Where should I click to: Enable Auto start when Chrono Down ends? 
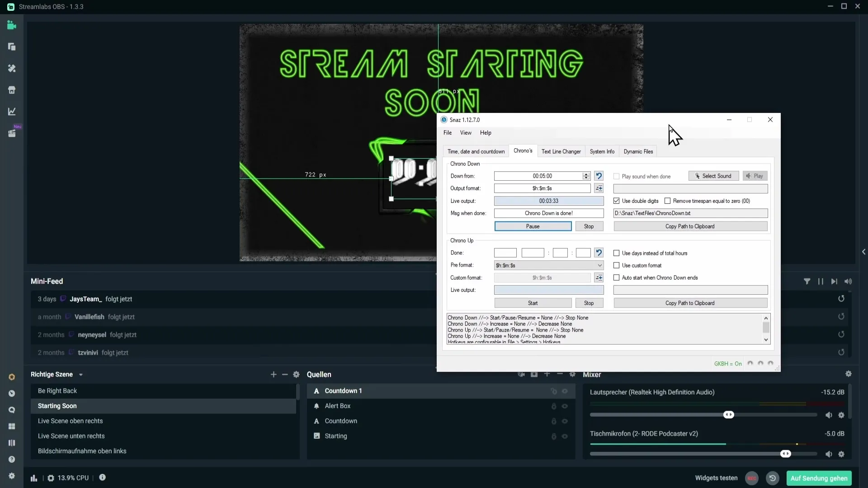616,278
